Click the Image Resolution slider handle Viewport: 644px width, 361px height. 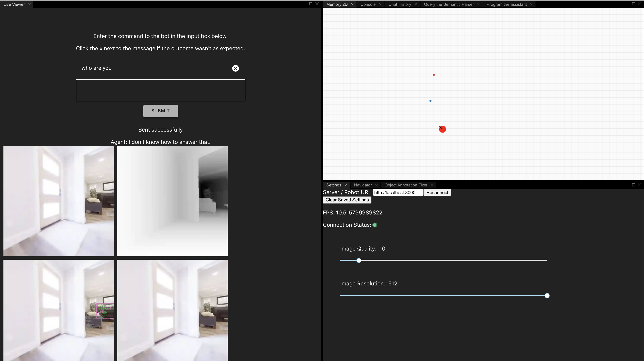[547, 295]
